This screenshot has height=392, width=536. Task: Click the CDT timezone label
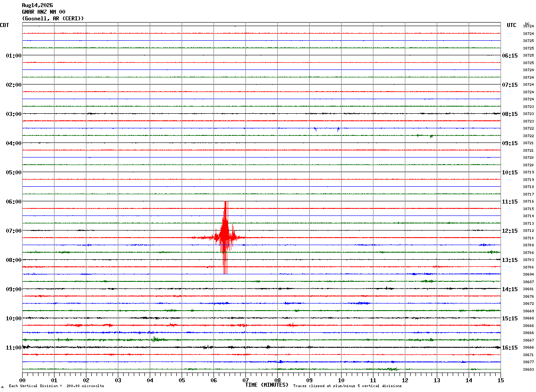pyautogui.click(x=4, y=25)
